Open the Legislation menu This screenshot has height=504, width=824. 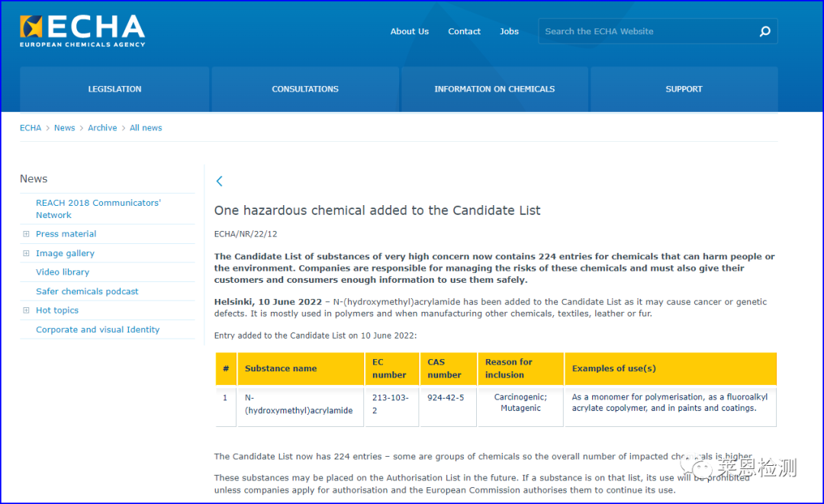(x=114, y=89)
